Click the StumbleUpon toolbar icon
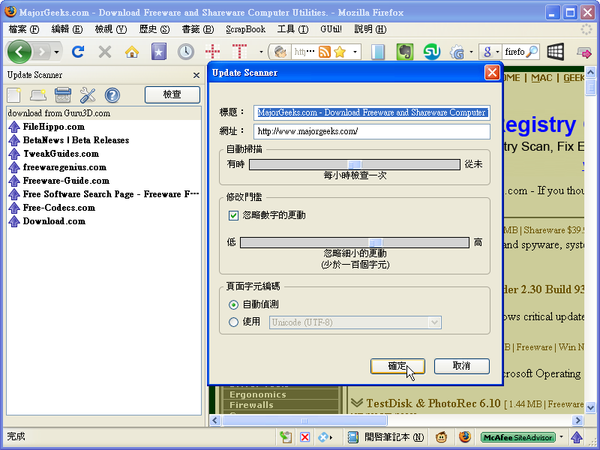This screenshot has width=600, height=450. coord(432,52)
